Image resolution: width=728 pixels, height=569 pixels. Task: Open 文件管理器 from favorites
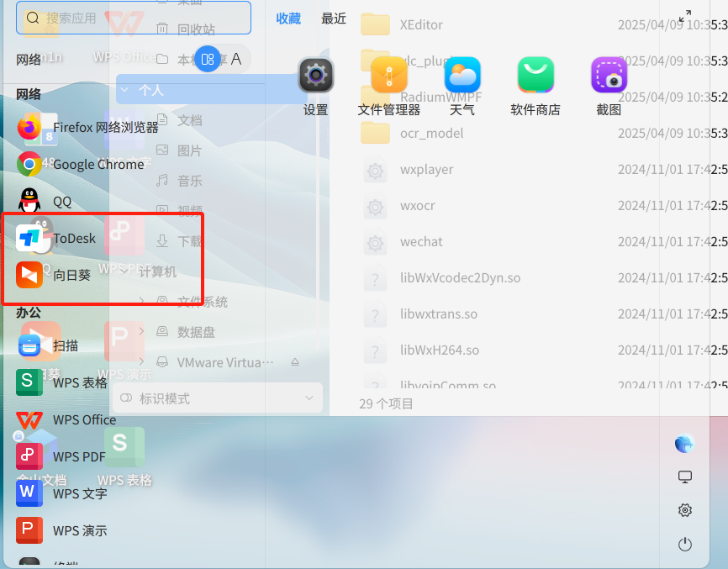point(389,87)
